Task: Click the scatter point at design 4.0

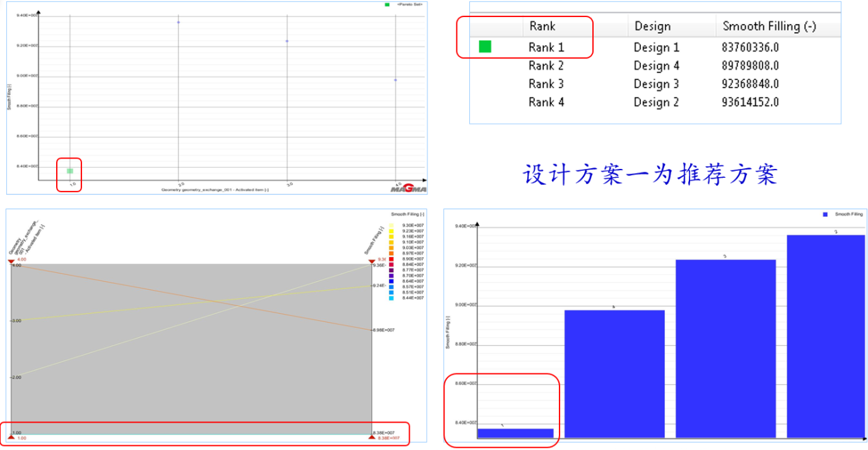Action: click(x=395, y=80)
